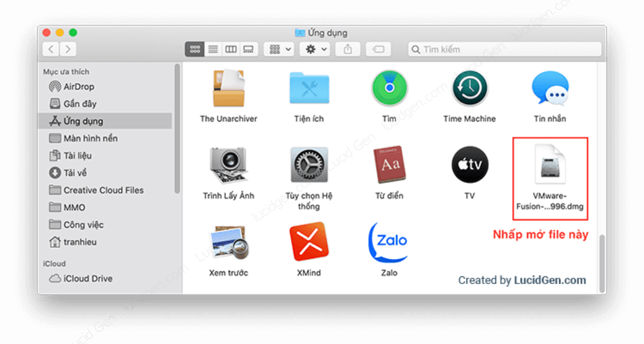The height and width of the screenshot is (344, 644).
Task: Switch to column view in toolbar
Action: pos(231,50)
